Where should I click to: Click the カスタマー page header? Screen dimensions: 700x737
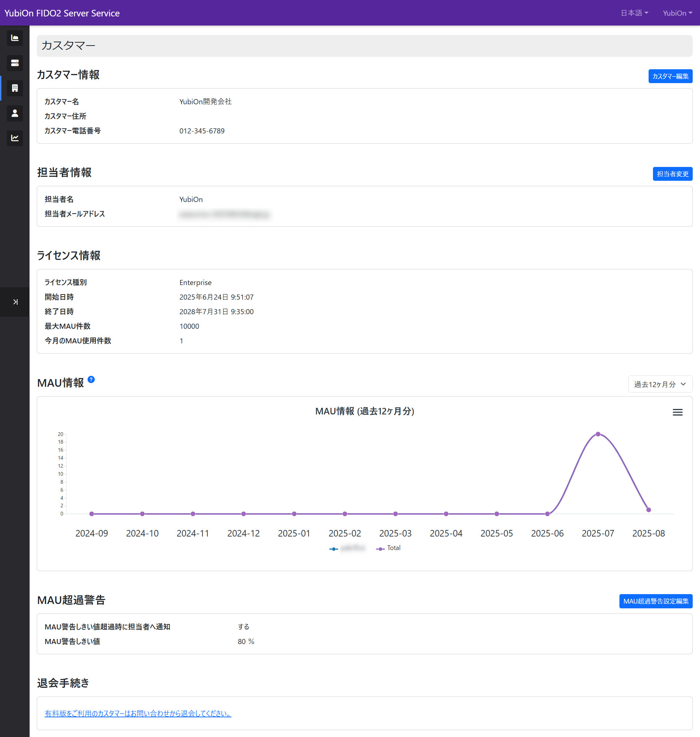click(x=68, y=46)
